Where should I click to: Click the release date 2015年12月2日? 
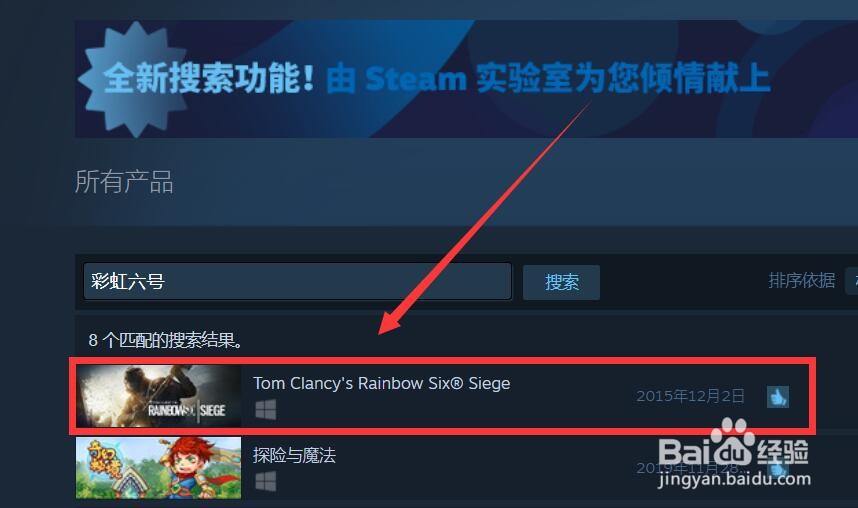[690, 396]
